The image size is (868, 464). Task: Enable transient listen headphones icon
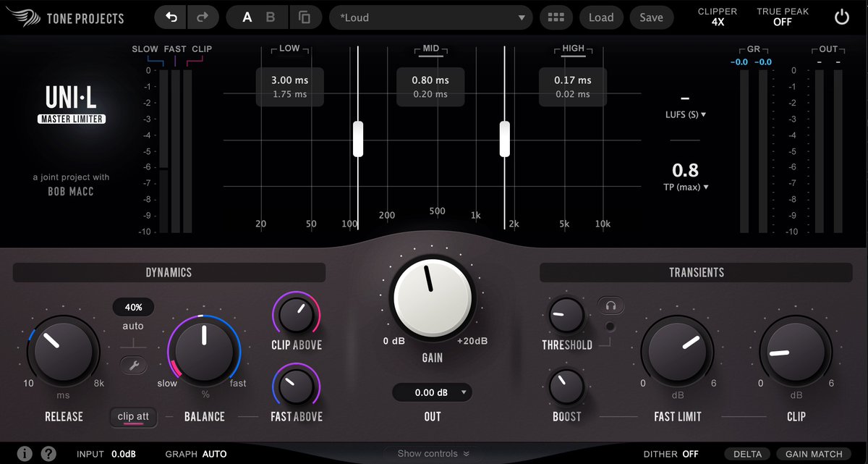[610, 306]
